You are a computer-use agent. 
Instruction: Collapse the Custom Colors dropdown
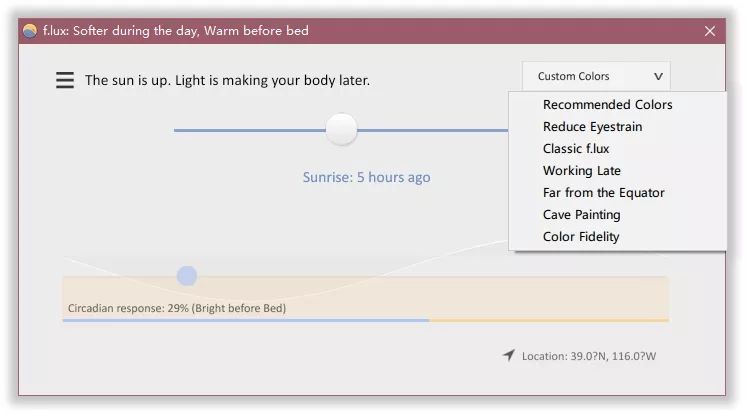point(595,76)
